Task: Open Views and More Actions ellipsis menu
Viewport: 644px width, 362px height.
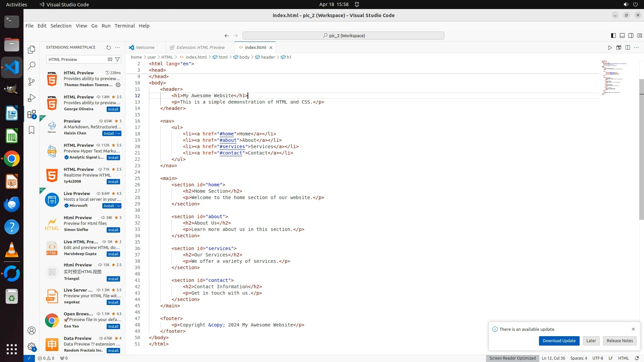Action: [117, 48]
